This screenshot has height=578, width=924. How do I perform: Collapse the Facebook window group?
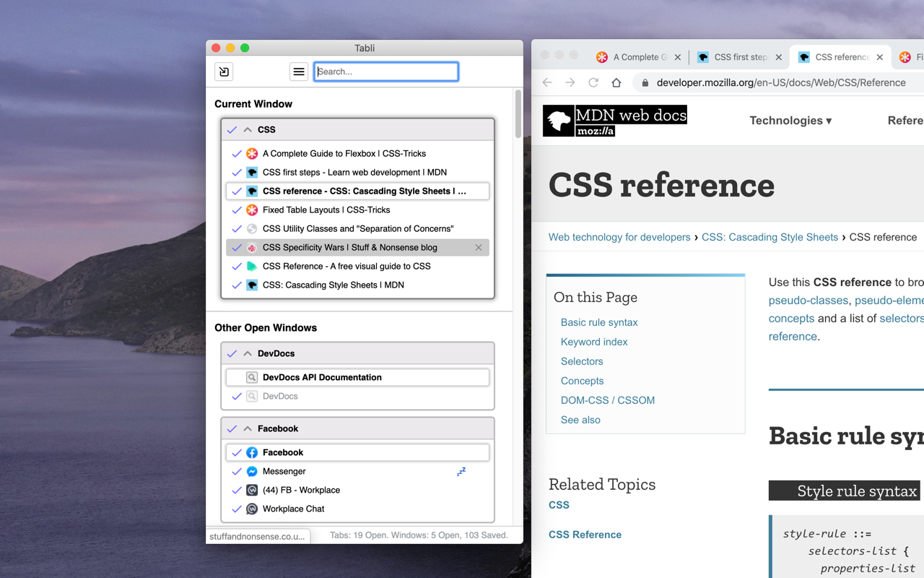click(x=248, y=428)
